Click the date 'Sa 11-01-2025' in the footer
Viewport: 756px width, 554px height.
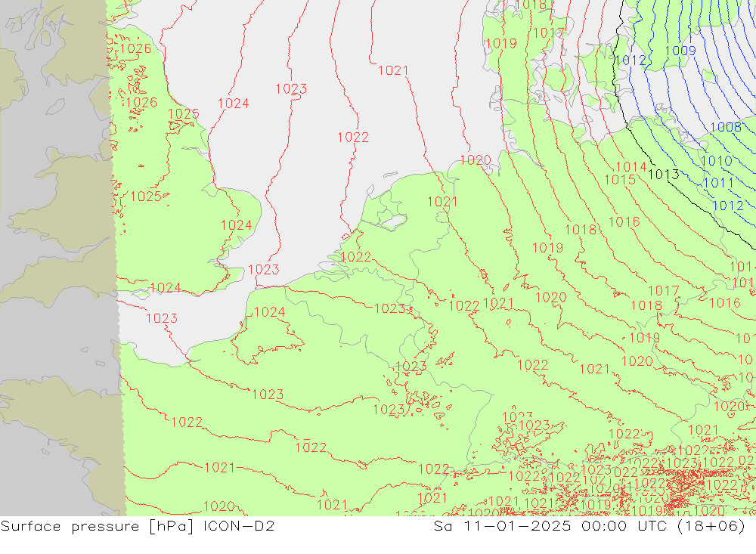click(x=502, y=525)
